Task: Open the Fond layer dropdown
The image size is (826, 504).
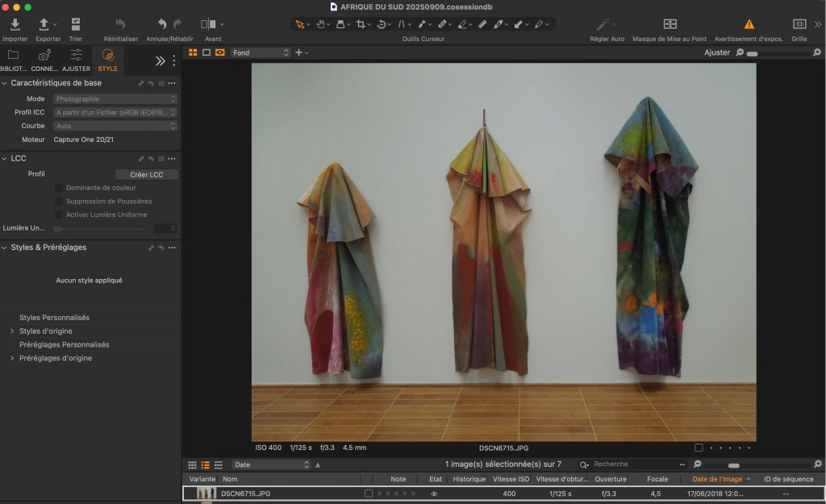Action: (x=260, y=52)
